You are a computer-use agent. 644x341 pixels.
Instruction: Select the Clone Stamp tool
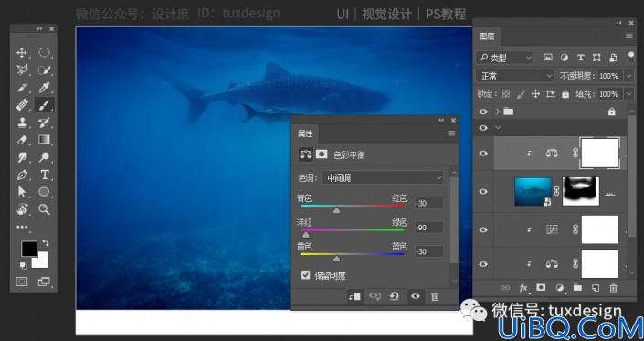(x=22, y=122)
